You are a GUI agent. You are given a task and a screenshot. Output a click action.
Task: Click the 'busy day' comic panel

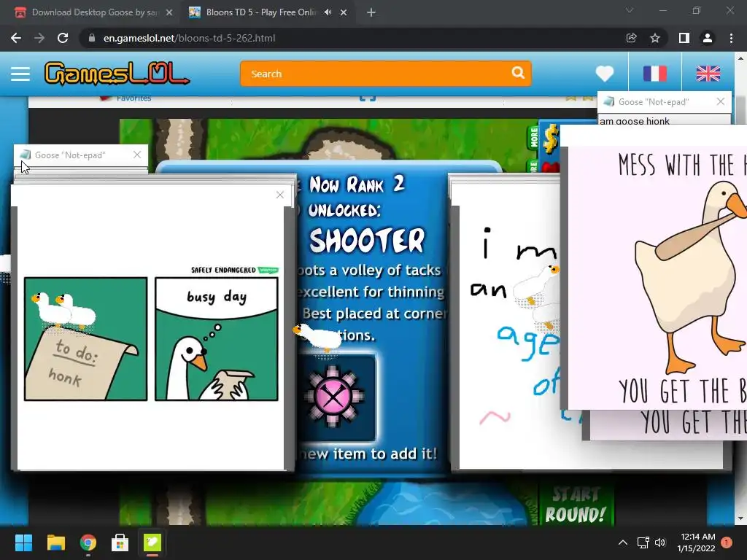point(216,339)
